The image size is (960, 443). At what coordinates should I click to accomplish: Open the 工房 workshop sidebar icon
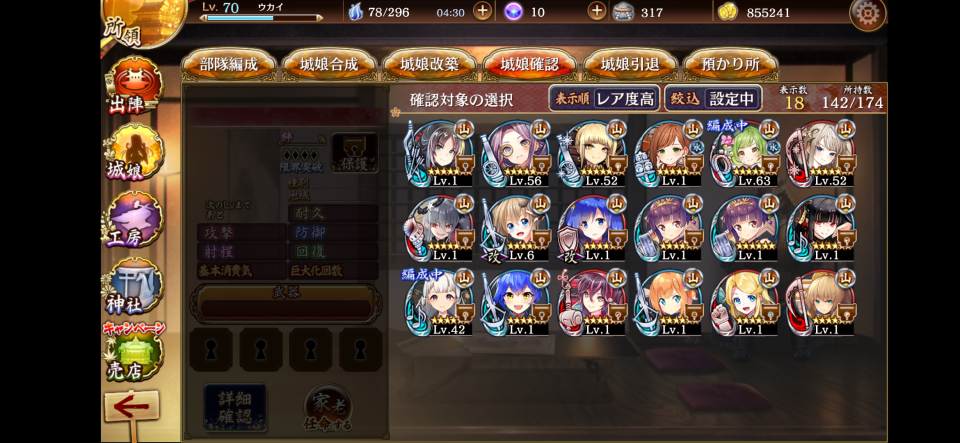click(134, 220)
